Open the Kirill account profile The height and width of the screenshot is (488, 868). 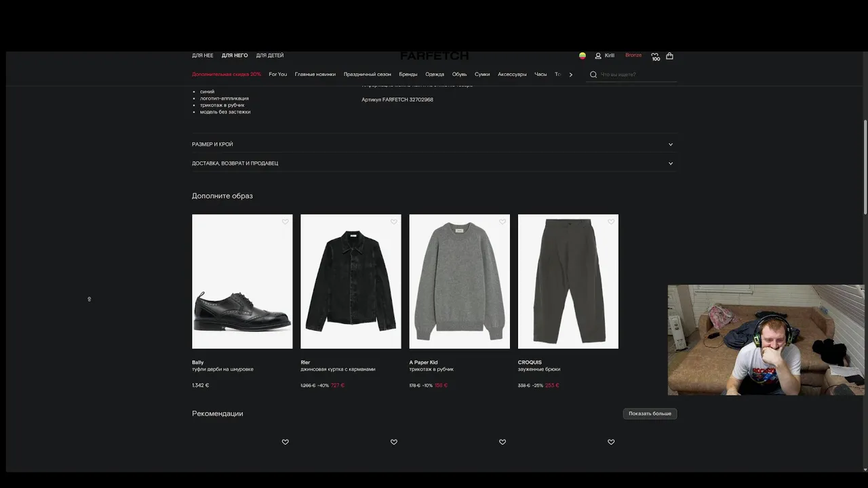click(x=605, y=56)
